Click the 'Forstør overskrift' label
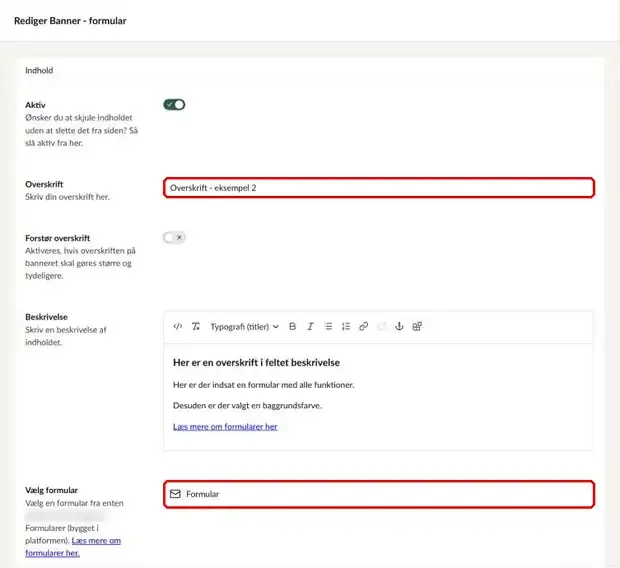 (58, 238)
